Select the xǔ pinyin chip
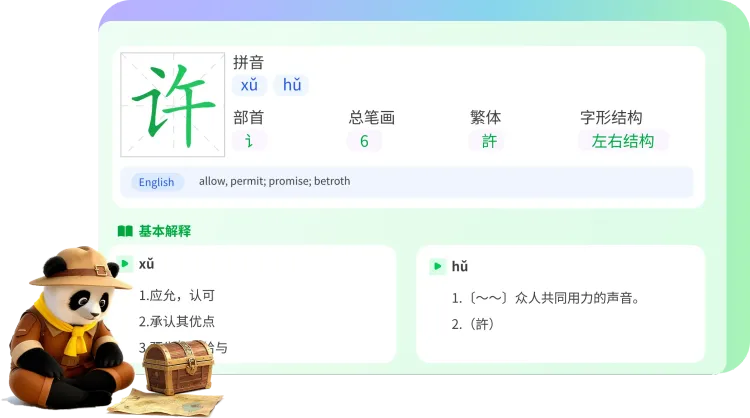The height and width of the screenshot is (418, 750). coord(249,85)
